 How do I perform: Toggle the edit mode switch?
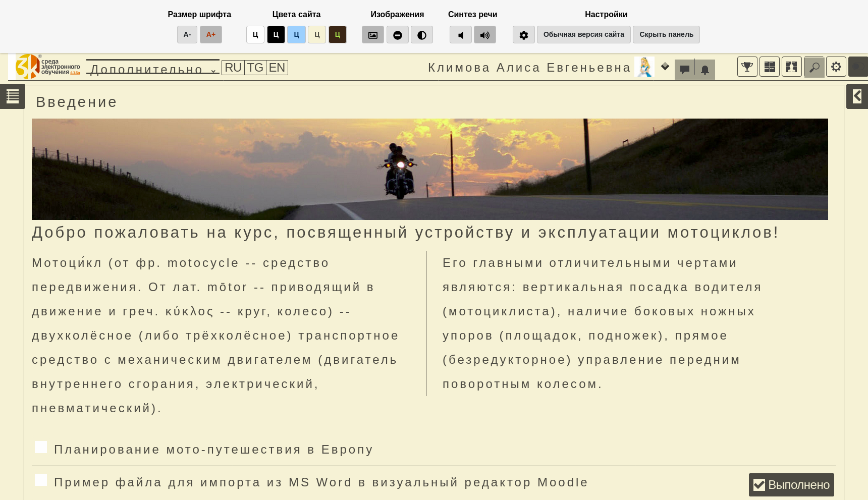coord(858,67)
